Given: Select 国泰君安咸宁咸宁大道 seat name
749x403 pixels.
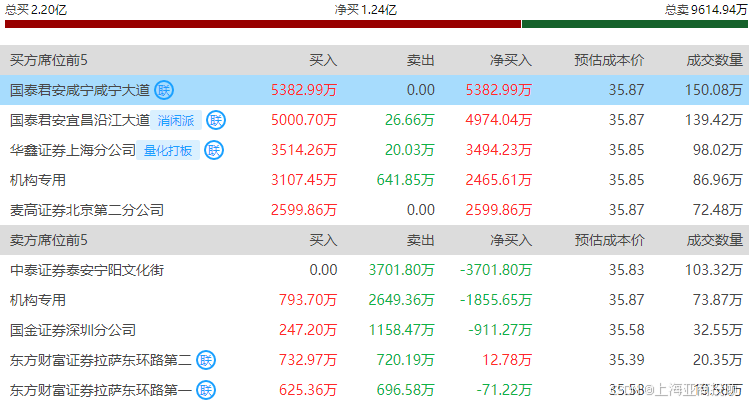Looking at the screenshot, I should pos(80,90).
